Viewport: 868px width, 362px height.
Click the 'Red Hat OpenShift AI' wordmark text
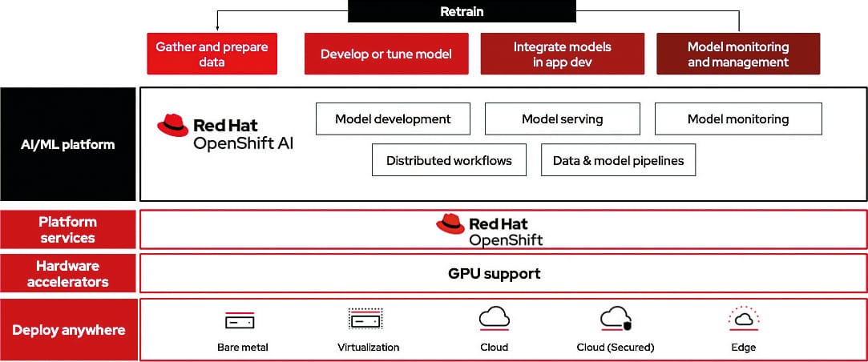[x=244, y=135]
